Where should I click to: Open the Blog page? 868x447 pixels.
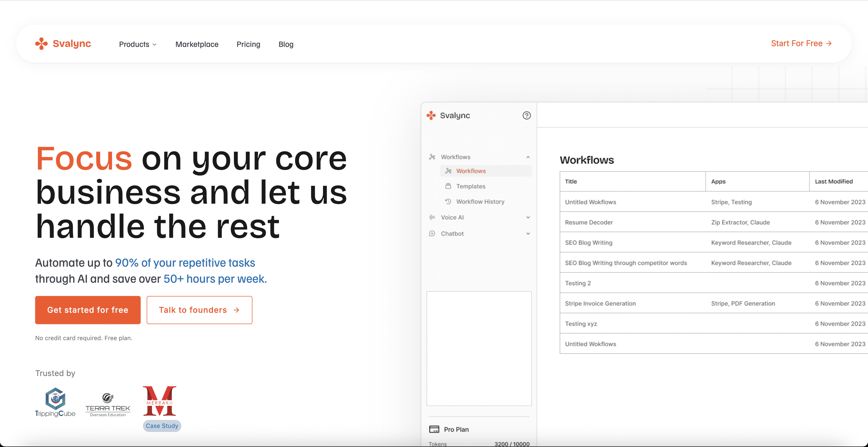tap(286, 44)
